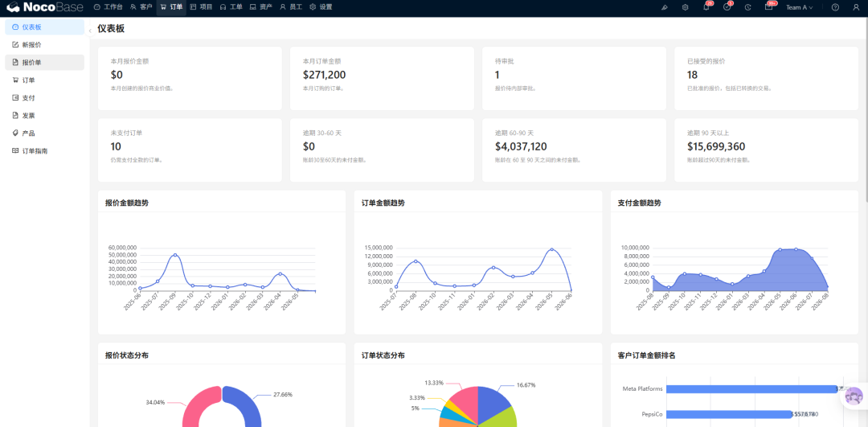Switch to the 客户 top menu
Viewport: 868px width, 427px height.
[141, 7]
